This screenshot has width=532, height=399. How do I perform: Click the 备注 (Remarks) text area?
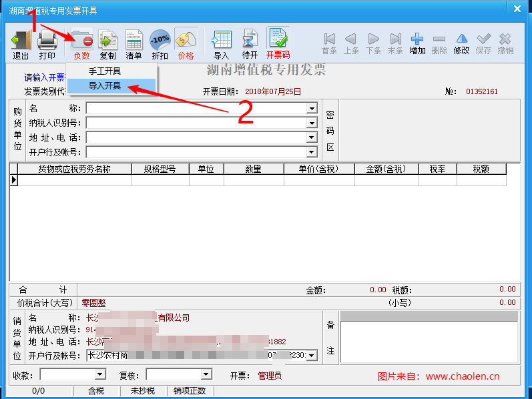point(429,342)
